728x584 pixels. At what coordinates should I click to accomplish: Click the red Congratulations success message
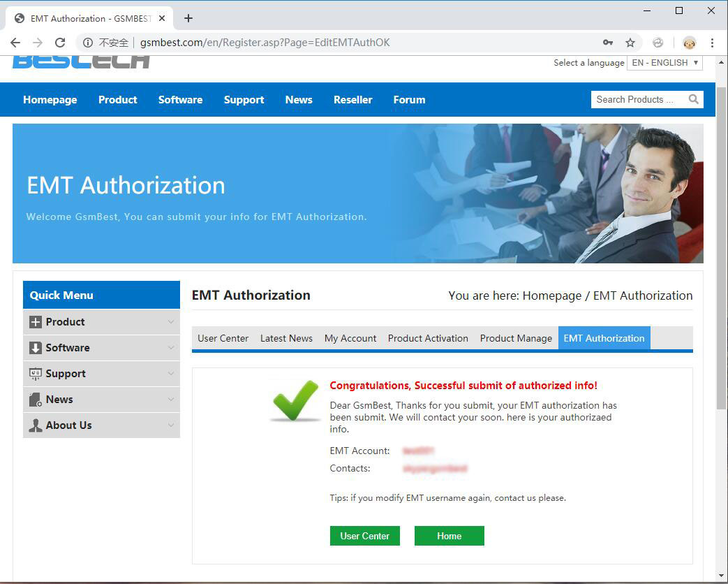[463, 386]
